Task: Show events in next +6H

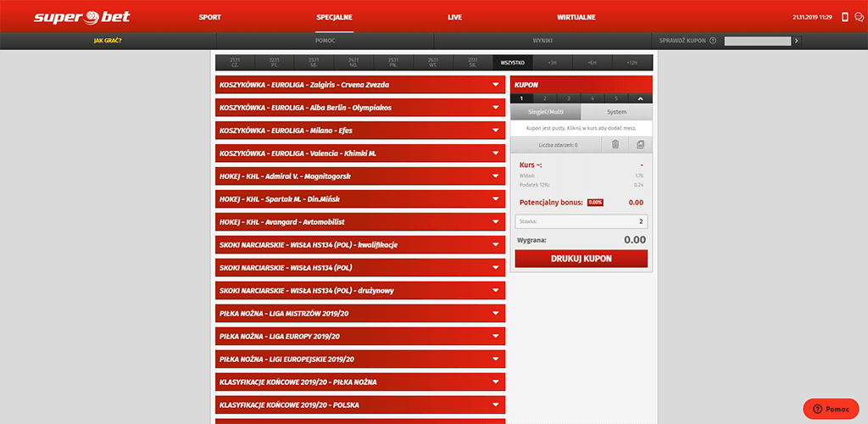Action: (x=593, y=63)
